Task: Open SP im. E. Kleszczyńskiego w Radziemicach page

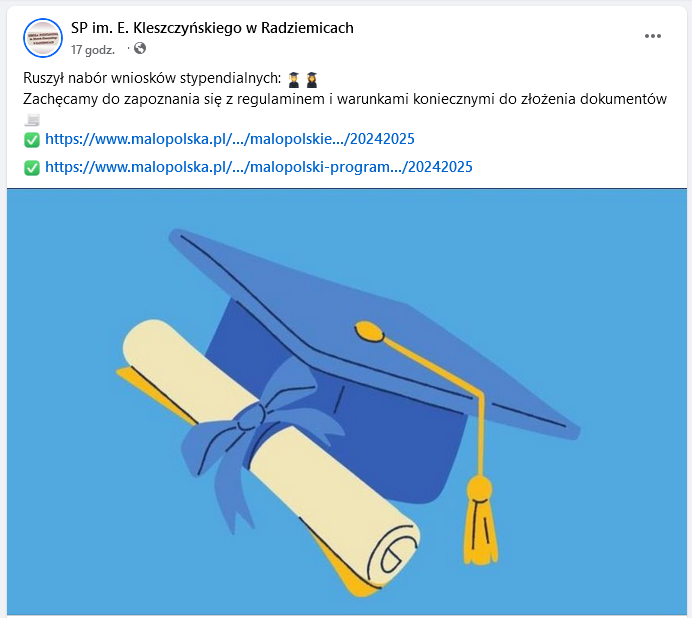Action: pos(212,28)
